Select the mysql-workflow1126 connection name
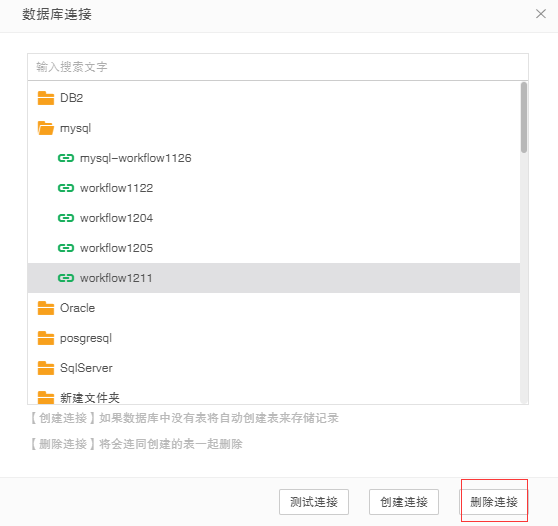 [136, 158]
